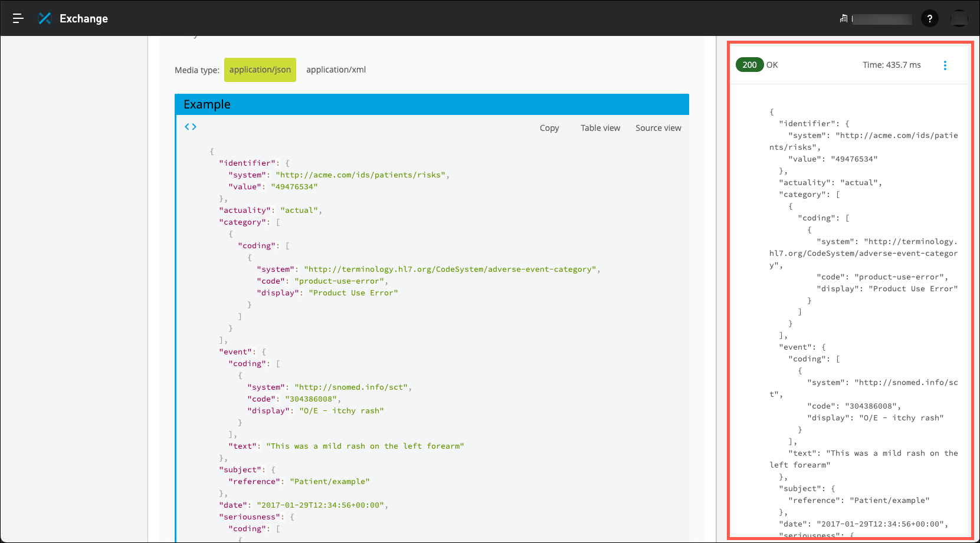Click the "actual" value in response panel
The image size is (980, 543).
pyautogui.click(x=859, y=183)
